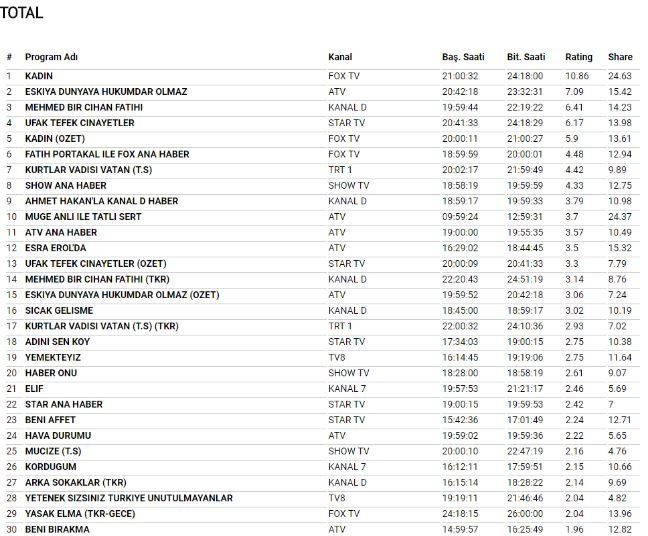This screenshot has height=536, width=648.
Task: Select the ESRA EROL'DA program row
Action: 58,248
